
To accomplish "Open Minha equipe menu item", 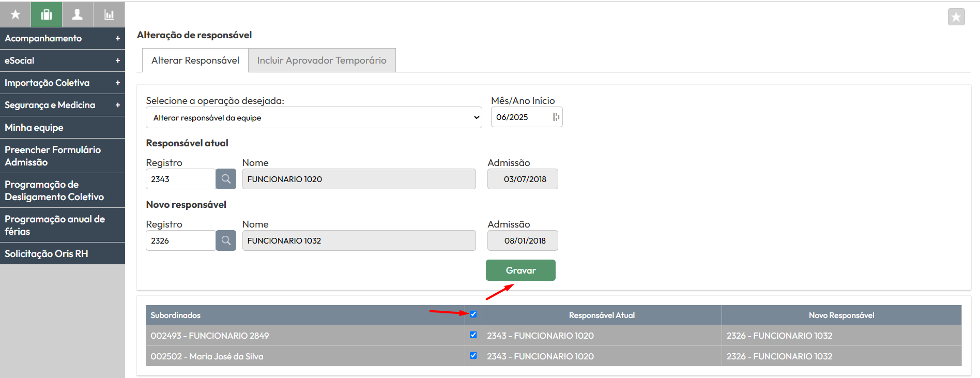I will pos(63,127).
